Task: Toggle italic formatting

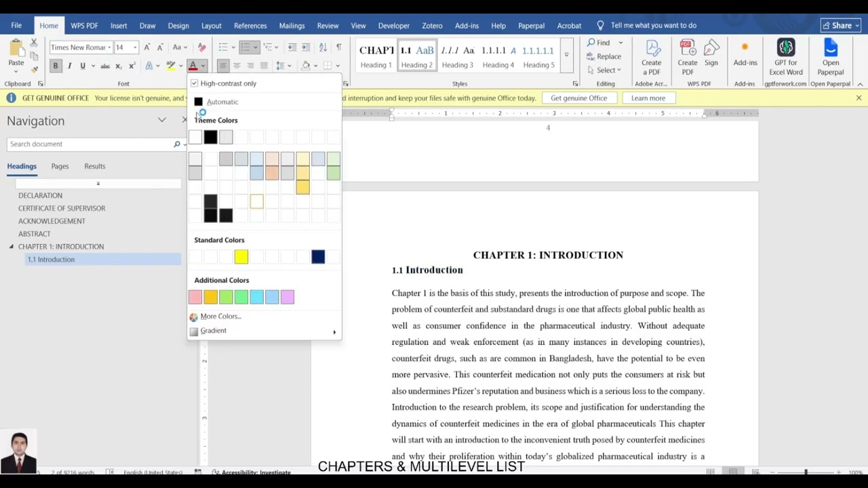Action: tap(69, 66)
